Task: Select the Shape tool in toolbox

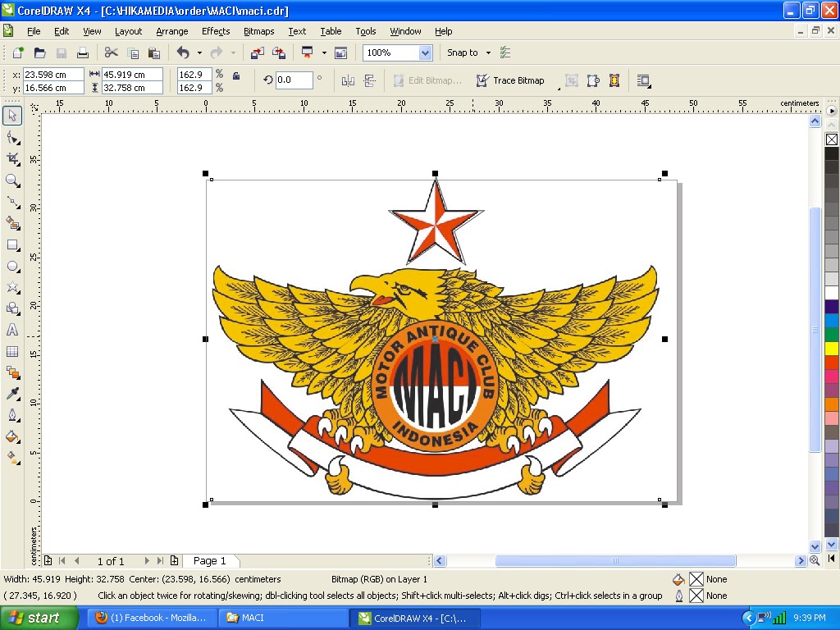Action: pos(12,138)
